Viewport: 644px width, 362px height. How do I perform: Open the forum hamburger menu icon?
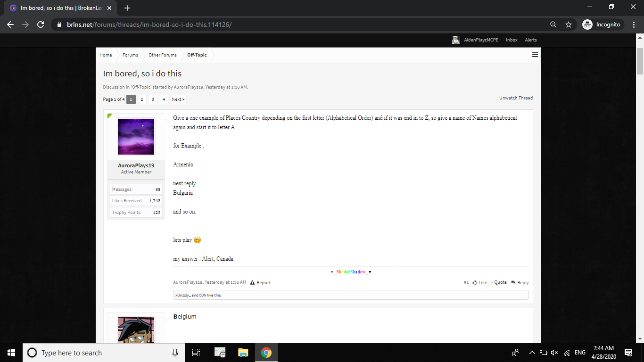coord(535,55)
